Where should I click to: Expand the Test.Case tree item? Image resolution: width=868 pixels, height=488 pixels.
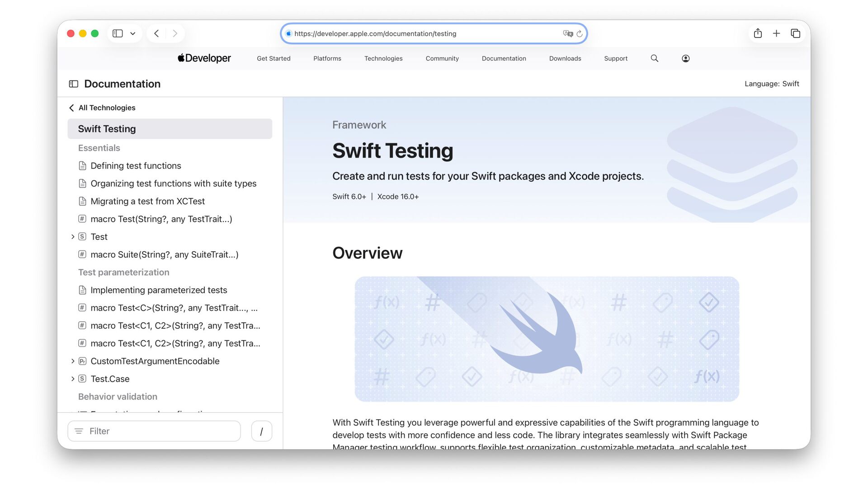coord(72,379)
